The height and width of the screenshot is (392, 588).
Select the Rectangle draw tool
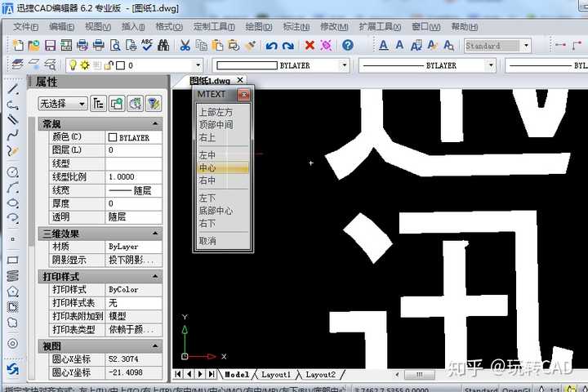tap(13, 260)
